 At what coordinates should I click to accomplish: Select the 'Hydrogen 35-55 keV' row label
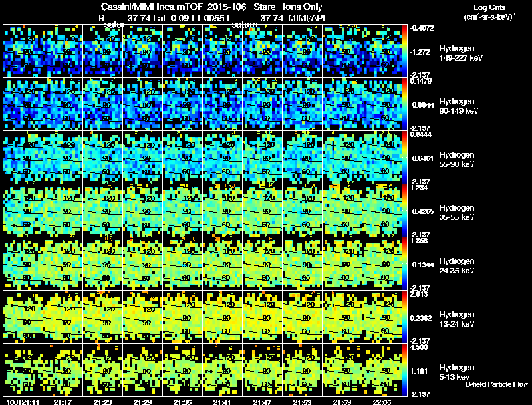click(x=457, y=213)
